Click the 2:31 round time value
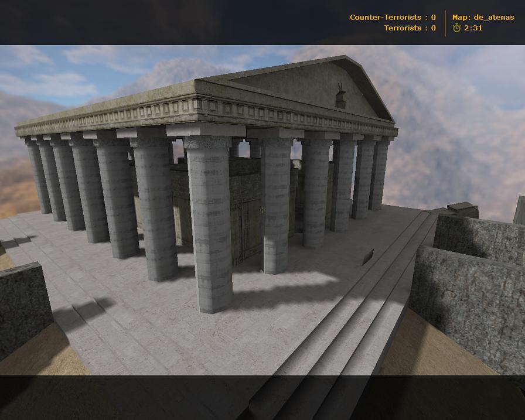 click(x=473, y=28)
